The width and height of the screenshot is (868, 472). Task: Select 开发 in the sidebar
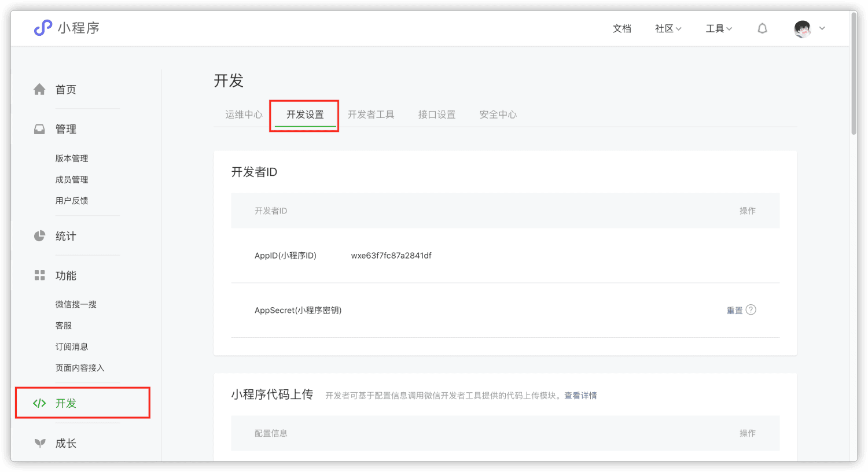66,403
